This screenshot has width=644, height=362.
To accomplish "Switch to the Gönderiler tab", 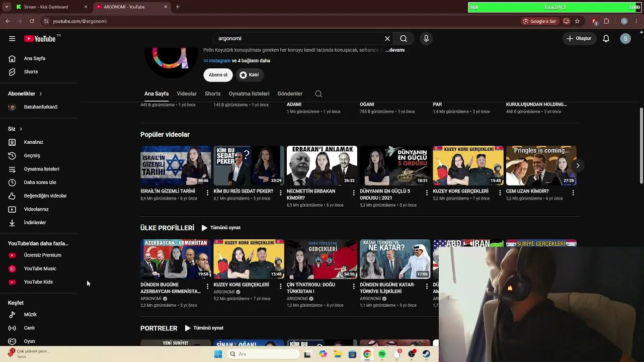I will [290, 94].
